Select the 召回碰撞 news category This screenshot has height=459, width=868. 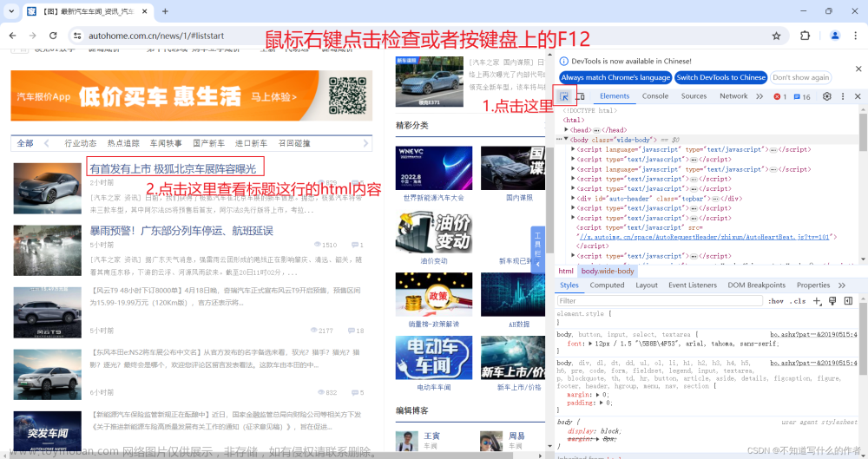[294, 143]
